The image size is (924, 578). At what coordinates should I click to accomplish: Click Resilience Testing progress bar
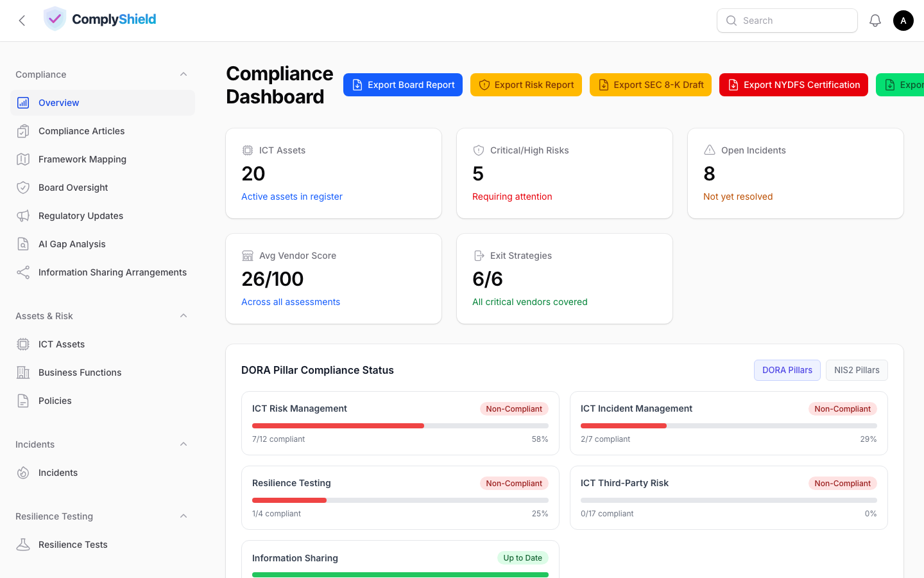(x=400, y=500)
